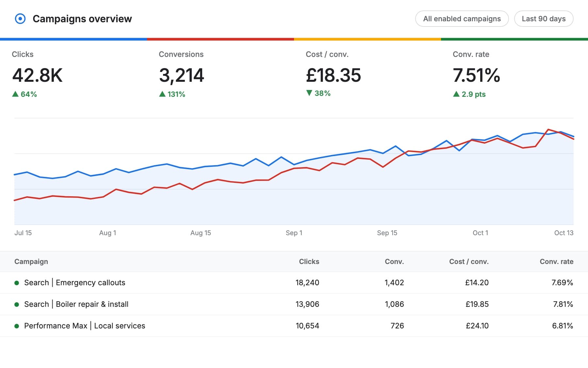Open the Last 90 days date range
Viewport: 588px width, 368px height.
point(544,19)
